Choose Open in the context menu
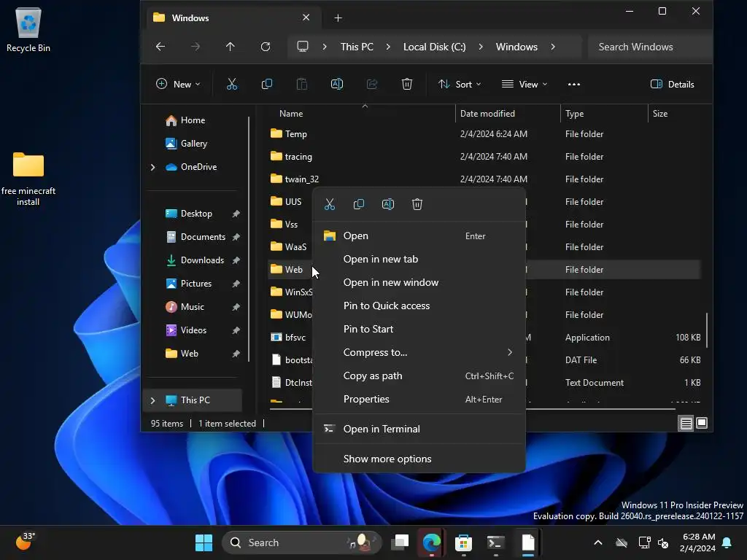The width and height of the screenshot is (747, 560). pos(419,236)
